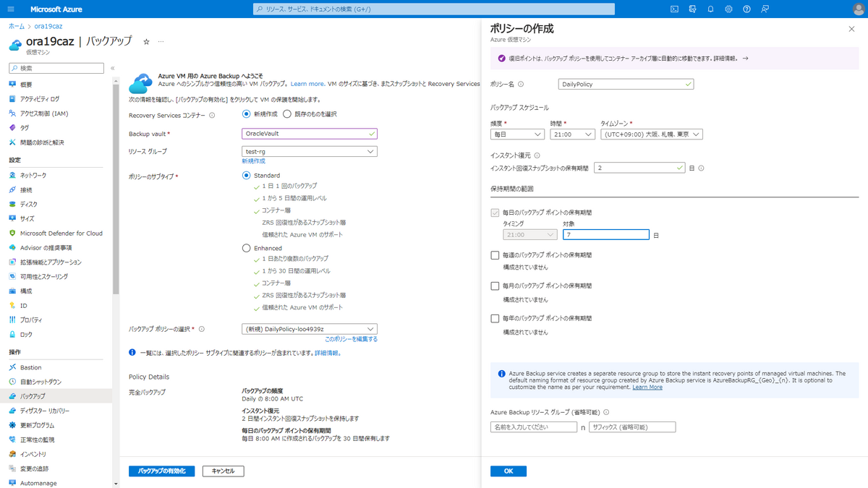Open the user account avatar
The height and width of the screenshot is (488, 868).
pos(858,9)
